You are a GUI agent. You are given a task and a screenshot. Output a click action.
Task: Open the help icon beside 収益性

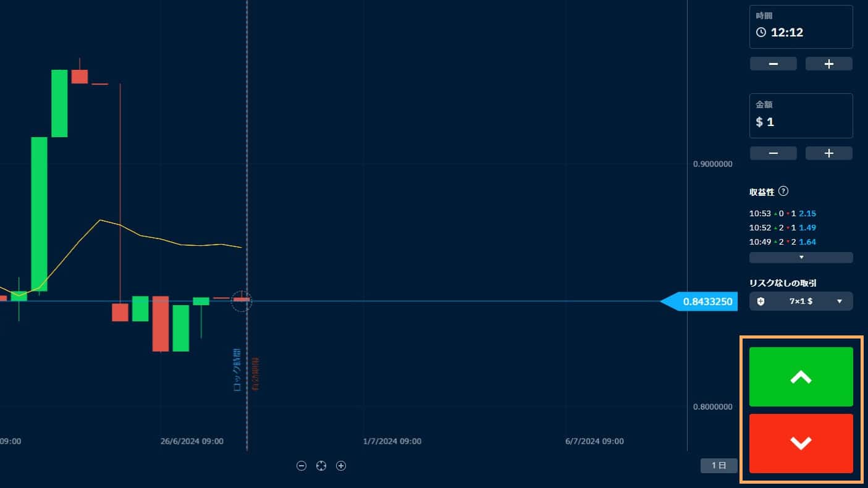(783, 191)
